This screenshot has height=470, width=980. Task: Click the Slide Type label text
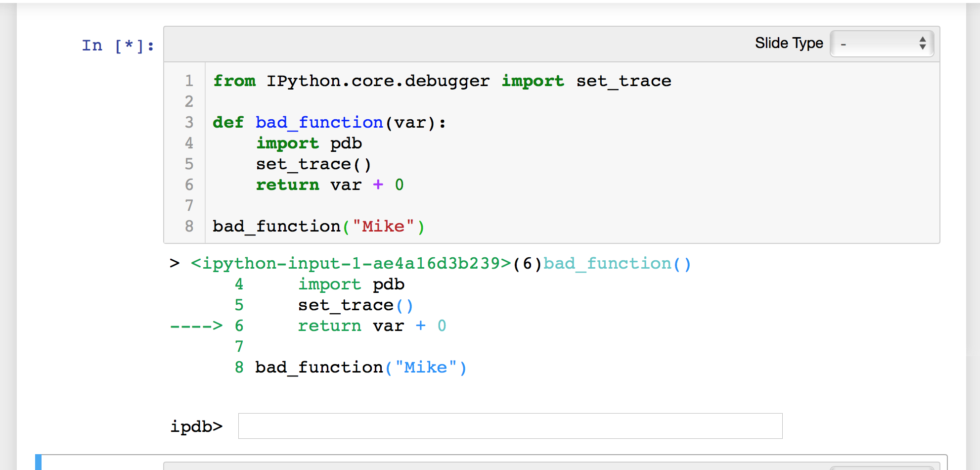(788, 43)
